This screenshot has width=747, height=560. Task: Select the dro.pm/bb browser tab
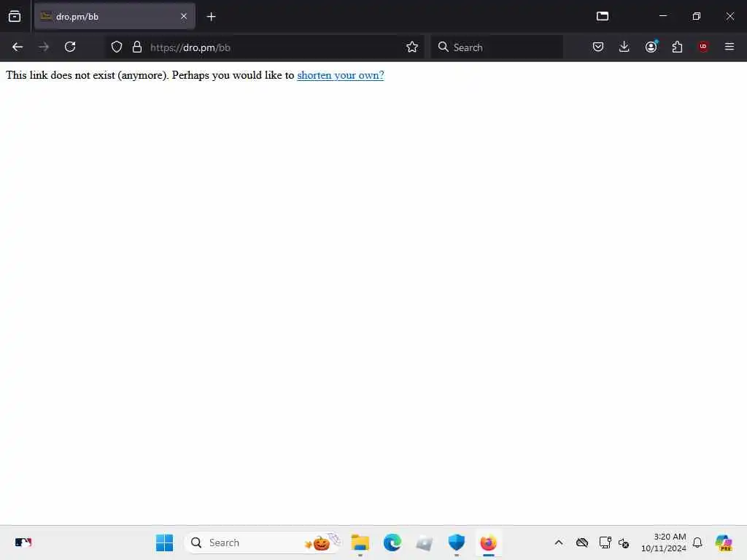pos(115,17)
